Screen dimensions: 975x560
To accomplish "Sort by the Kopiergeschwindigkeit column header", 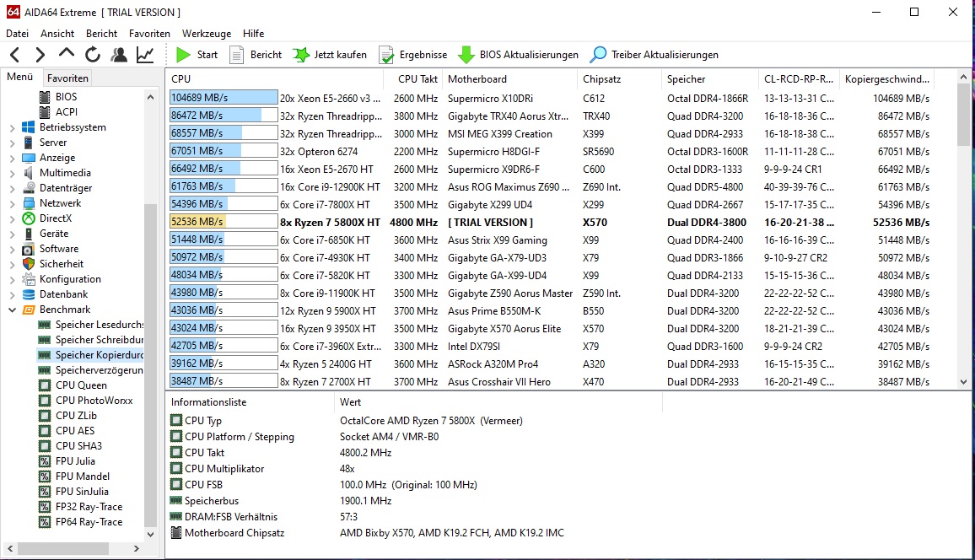I will pos(887,79).
